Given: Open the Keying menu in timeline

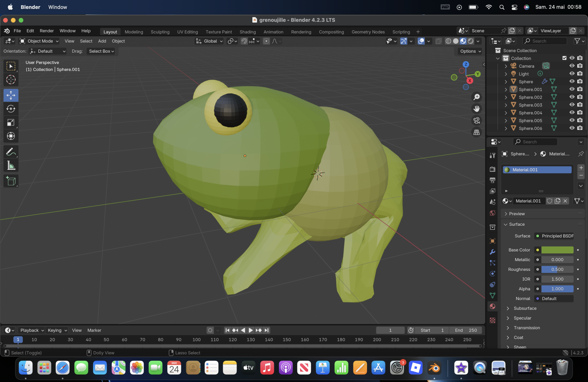Looking at the screenshot, I should coord(57,330).
